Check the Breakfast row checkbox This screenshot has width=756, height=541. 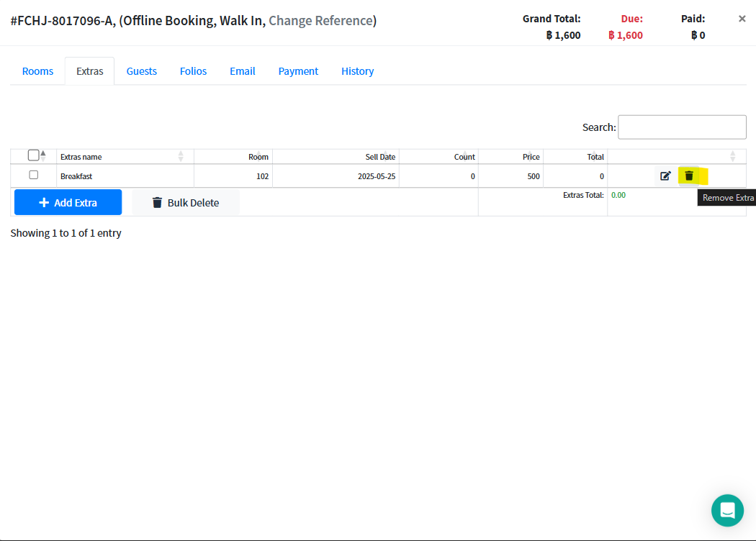tap(33, 175)
